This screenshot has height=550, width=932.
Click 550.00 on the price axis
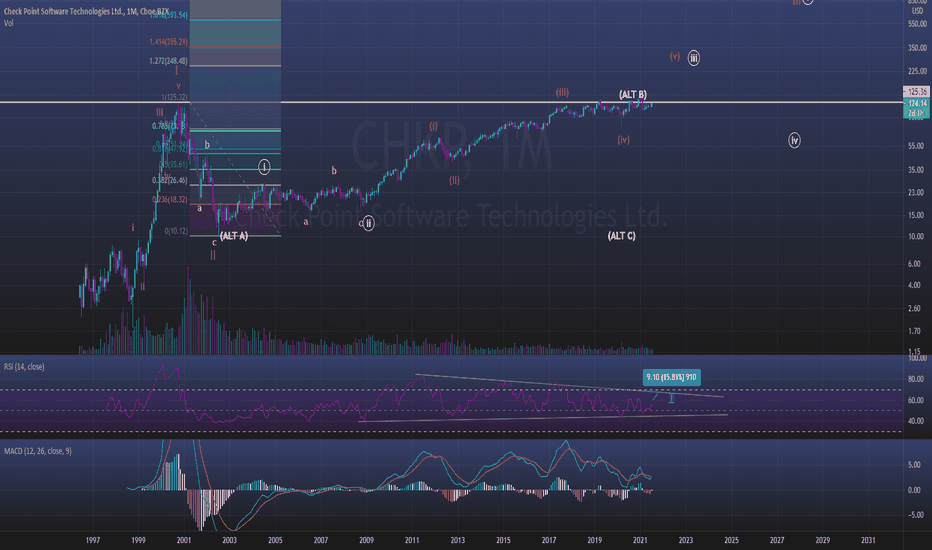917,24
